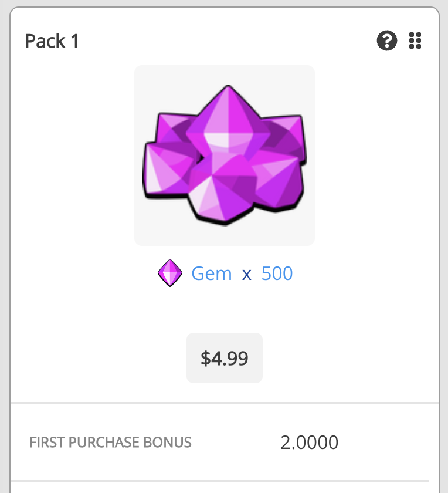
Task: Open the Gem item link
Action: (x=212, y=273)
